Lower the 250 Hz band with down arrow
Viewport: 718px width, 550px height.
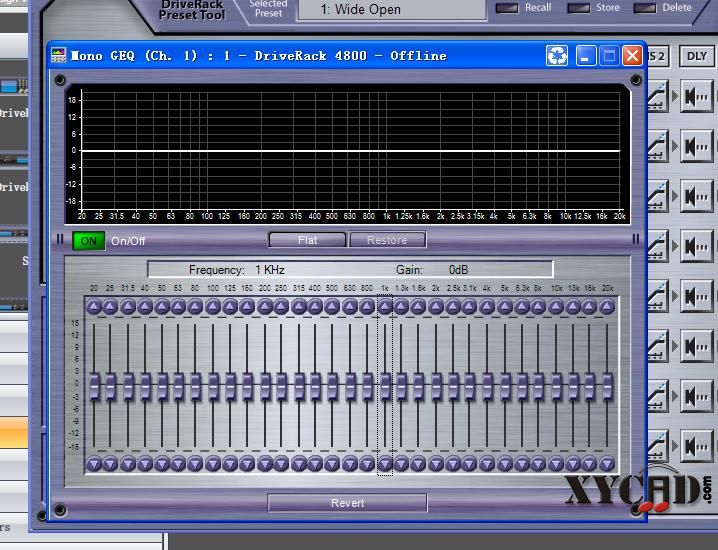(x=281, y=464)
